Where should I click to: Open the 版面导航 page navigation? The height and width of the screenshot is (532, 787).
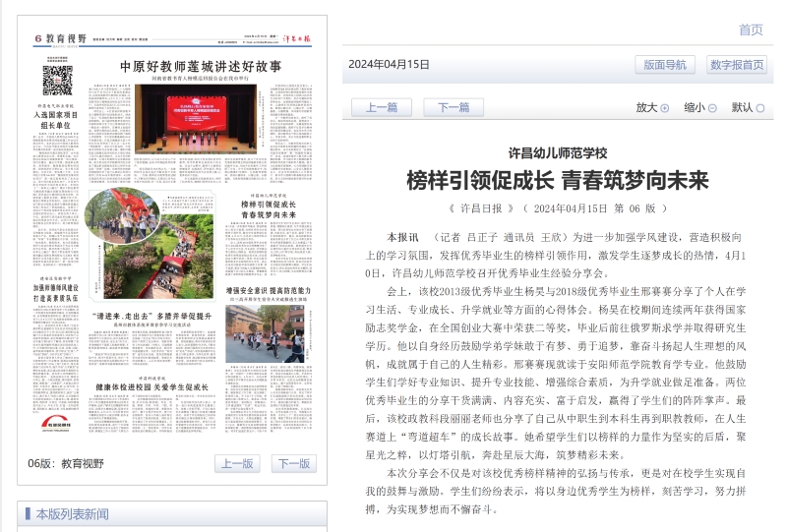click(x=664, y=65)
